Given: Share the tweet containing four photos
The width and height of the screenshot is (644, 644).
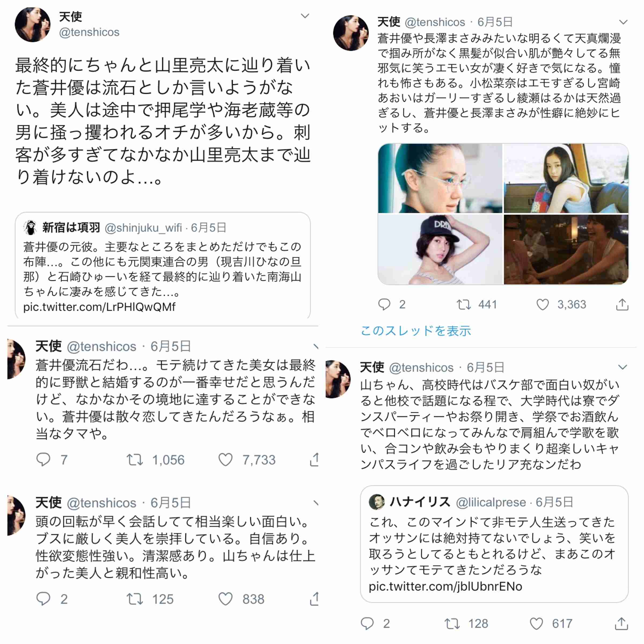Looking at the screenshot, I should point(622,304).
